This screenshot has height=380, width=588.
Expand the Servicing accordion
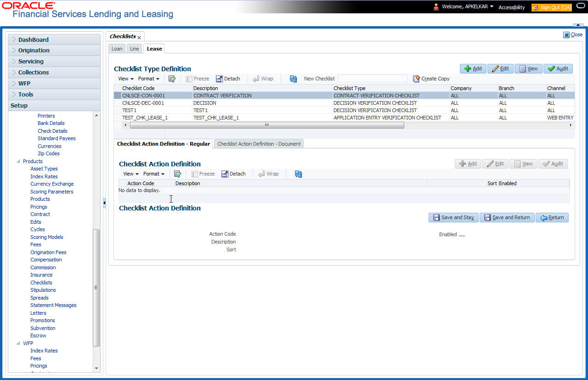[x=54, y=62]
